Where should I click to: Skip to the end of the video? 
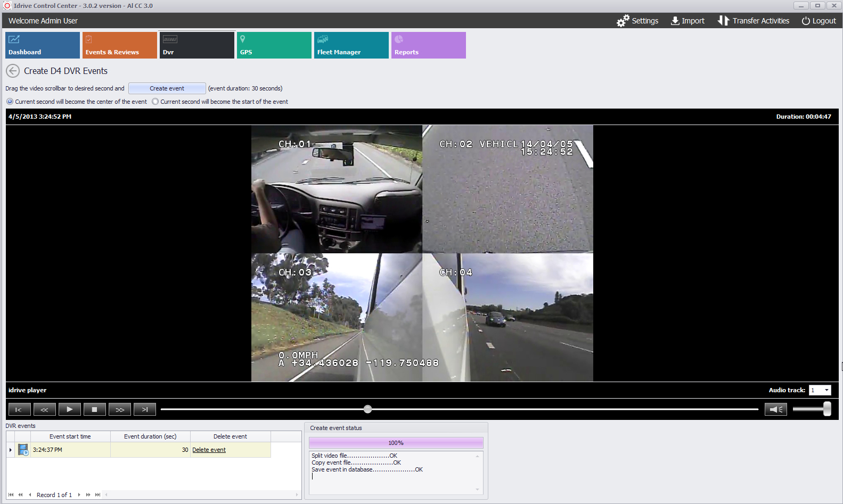point(145,409)
